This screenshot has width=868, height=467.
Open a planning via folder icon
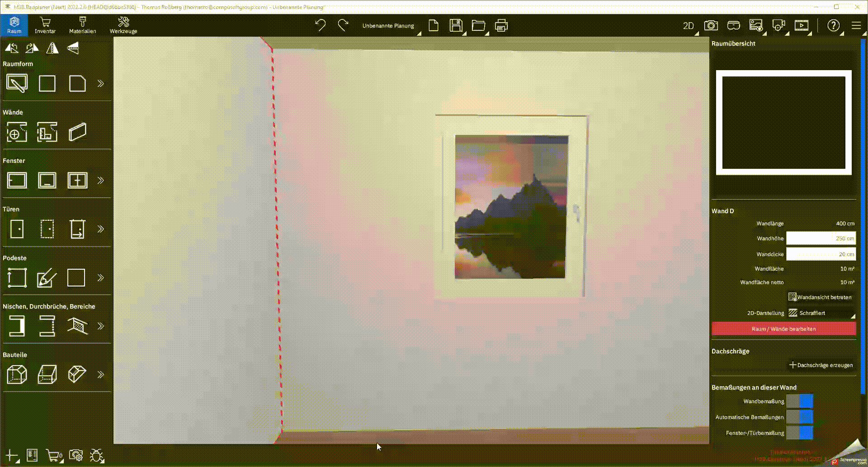479,25
